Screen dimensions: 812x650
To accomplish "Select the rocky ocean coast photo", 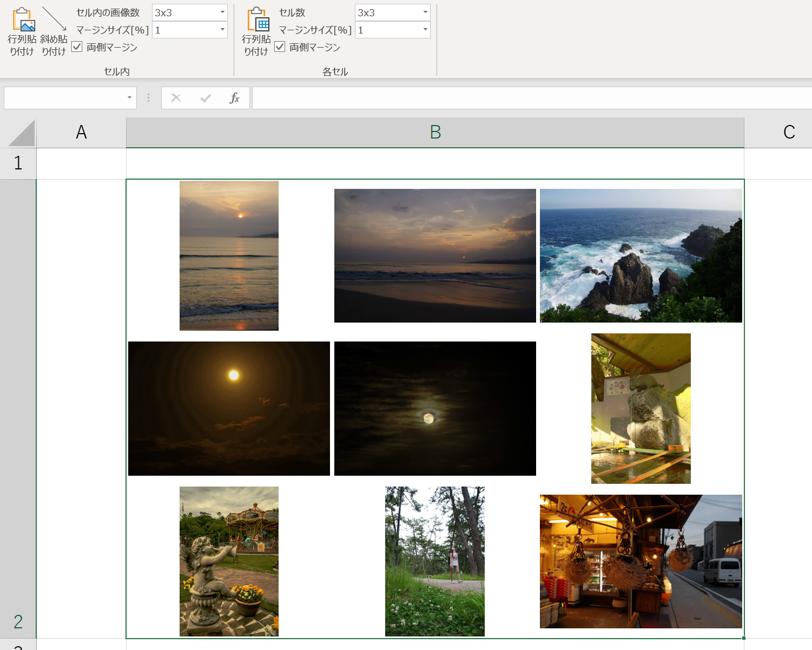I will pos(641,255).
